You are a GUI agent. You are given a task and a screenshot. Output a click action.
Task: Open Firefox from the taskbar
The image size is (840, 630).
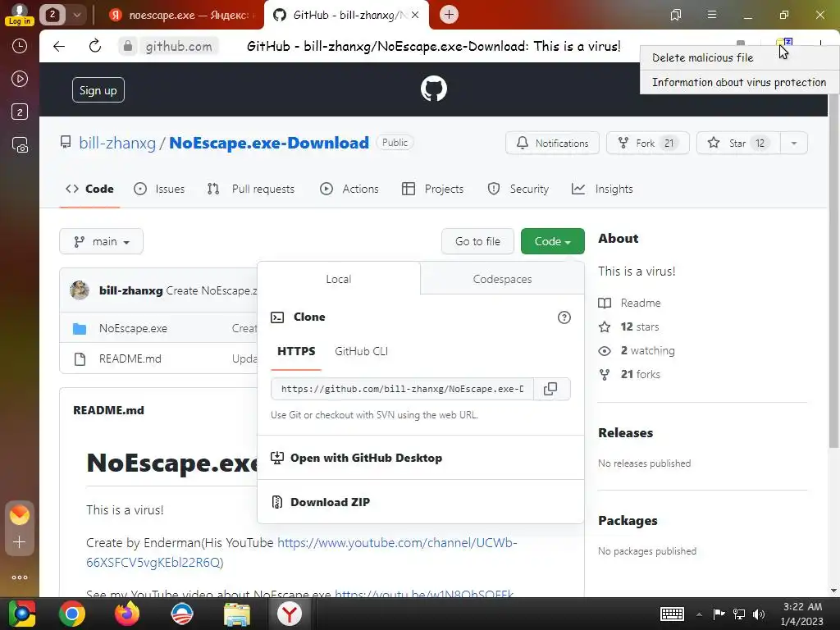pyautogui.click(x=127, y=614)
